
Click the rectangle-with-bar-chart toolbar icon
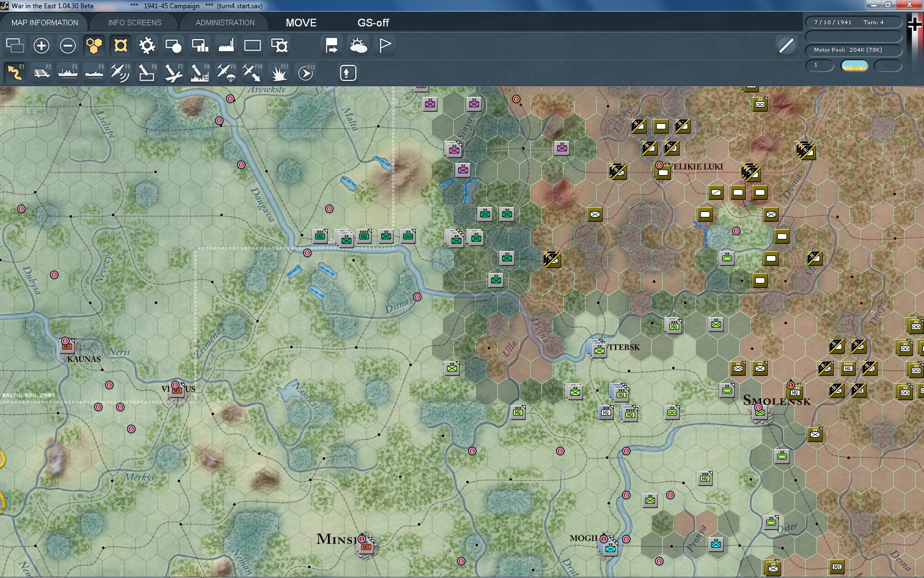pyautogui.click(x=200, y=45)
